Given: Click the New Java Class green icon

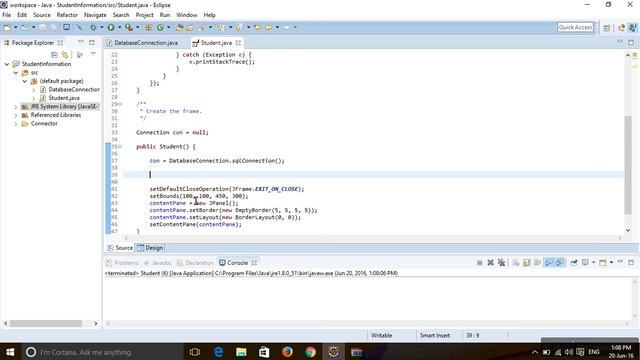Looking at the screenshot, I should [x=160, y=27].
